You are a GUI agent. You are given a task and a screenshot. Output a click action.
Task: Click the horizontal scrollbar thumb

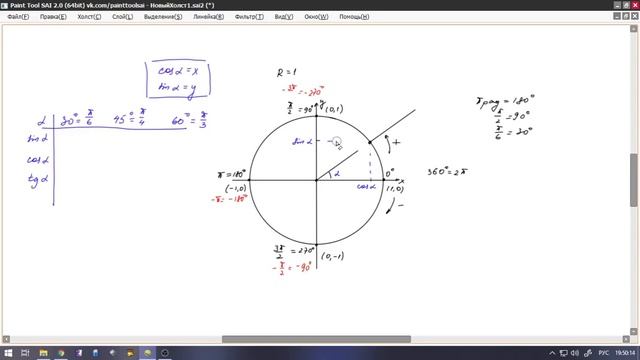click(316, 339)
